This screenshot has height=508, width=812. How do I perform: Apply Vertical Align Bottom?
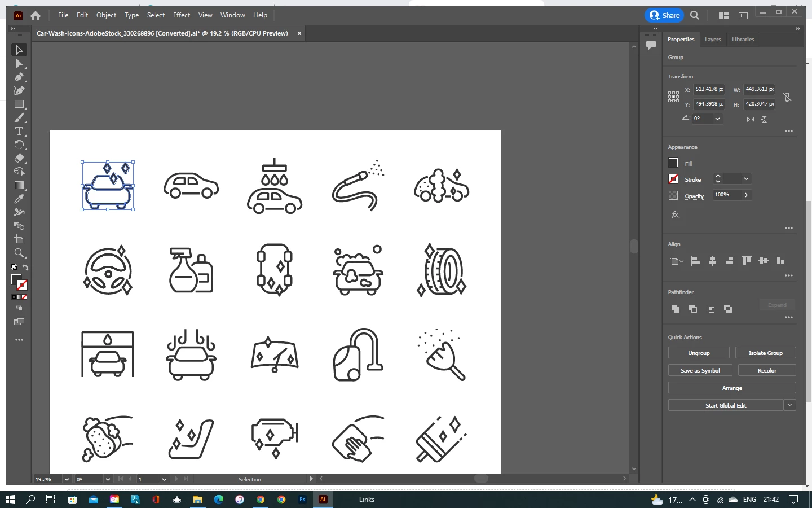tap(780, 261)
